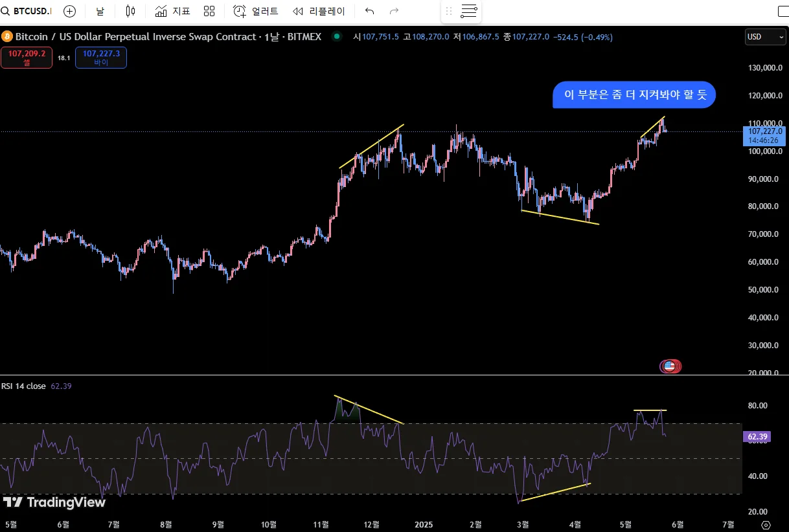
Task: Open the USD currency dropdown
Action: click(765, 37)
